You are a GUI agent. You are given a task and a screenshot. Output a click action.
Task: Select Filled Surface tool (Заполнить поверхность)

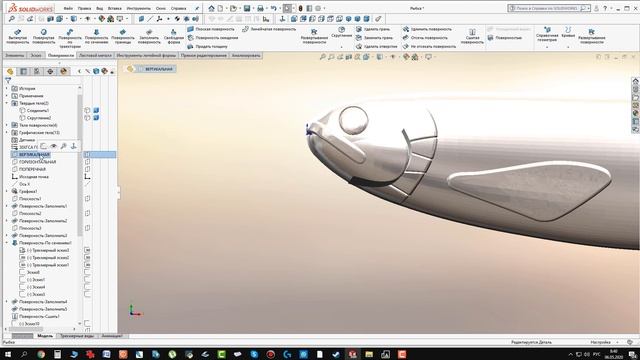point(149,36)
